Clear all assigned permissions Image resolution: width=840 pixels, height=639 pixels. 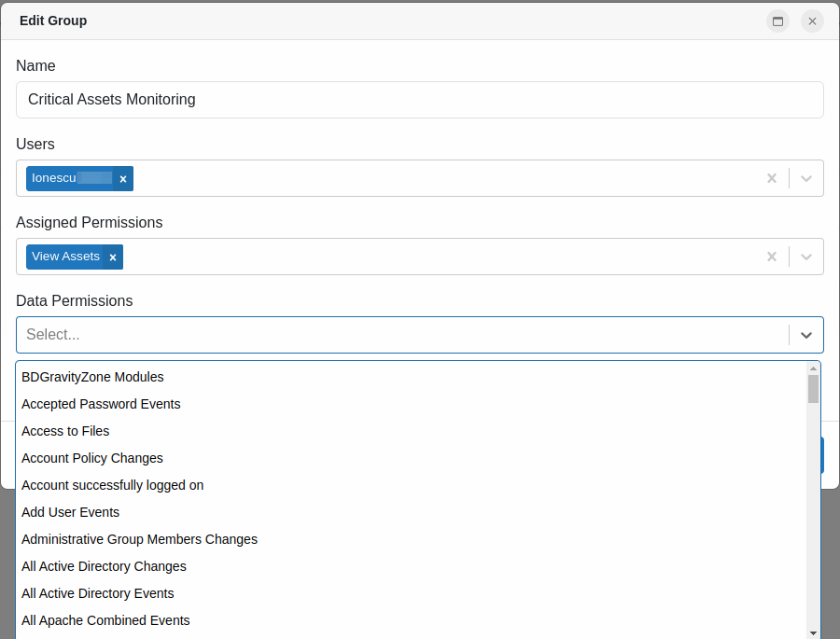click(x=772, y=257)
